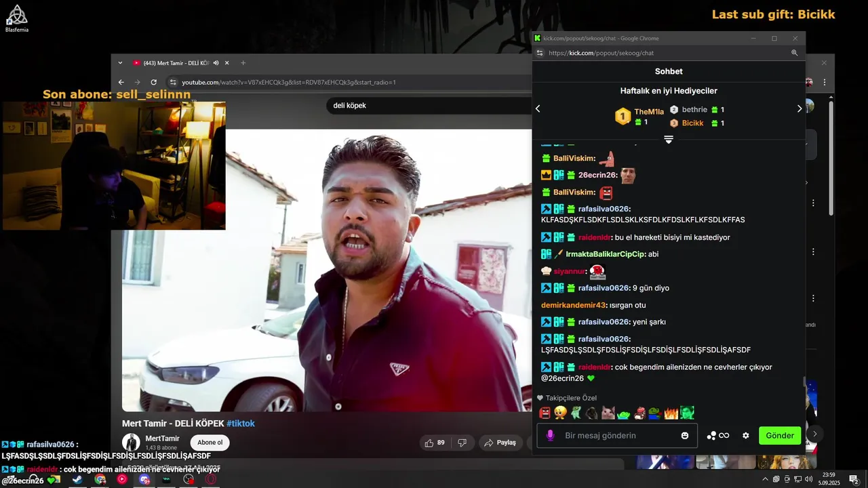Select message text 'ısırgan otu'
Viewport: 868px width, 488px height.
pyautogui.click(x=627, y=305)
